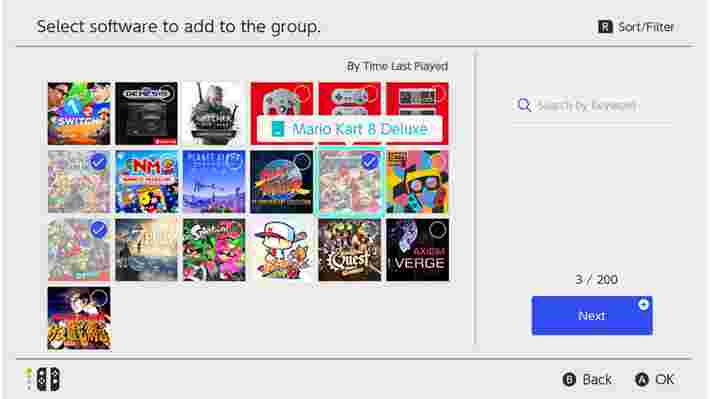The height and width of the screenshot is (399, 710).
Task: Select the Splatoon 2 game tile
Action: coord(214,250)
